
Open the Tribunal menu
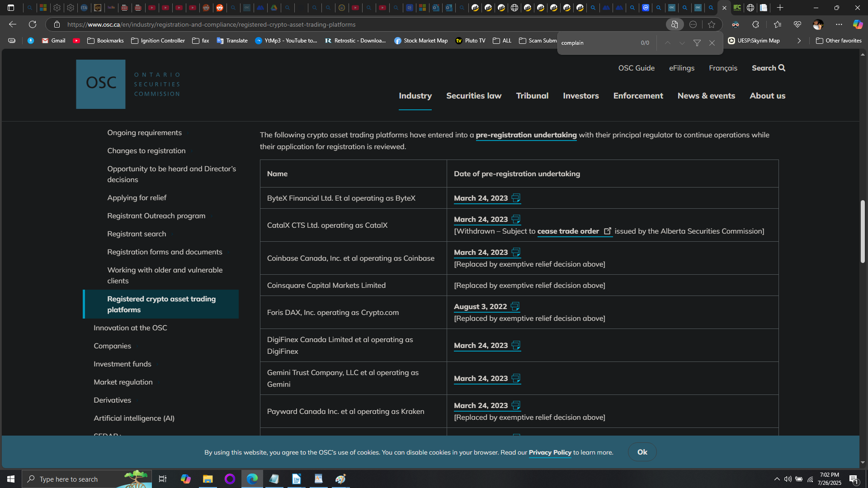pos(532,96)
